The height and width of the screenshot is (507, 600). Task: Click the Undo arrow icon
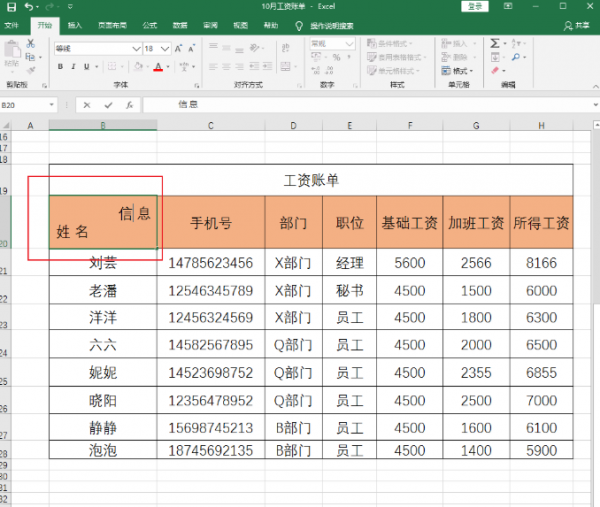click(x=29, y=7)
